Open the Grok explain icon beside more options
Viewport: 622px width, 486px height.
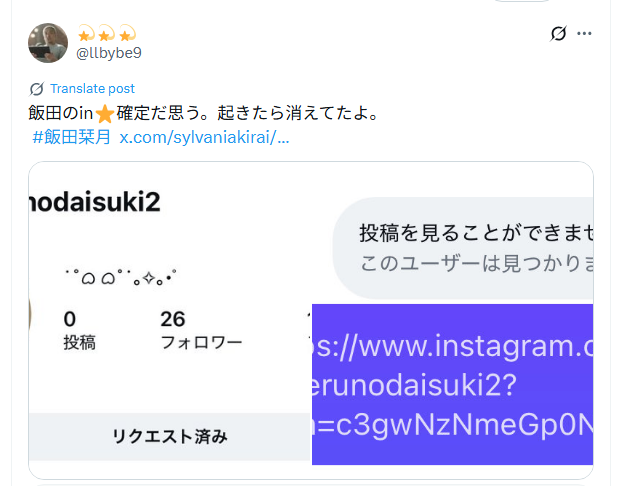[x=558, y=33]
